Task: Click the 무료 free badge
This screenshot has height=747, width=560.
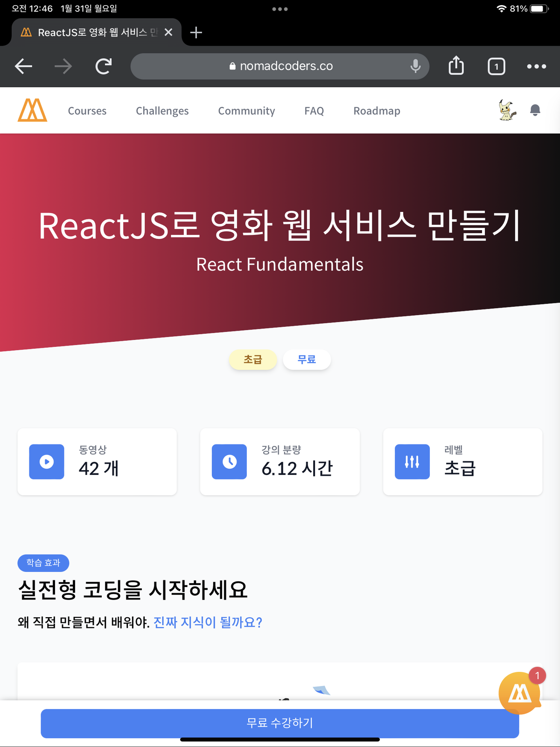Action: pos(307,359)
